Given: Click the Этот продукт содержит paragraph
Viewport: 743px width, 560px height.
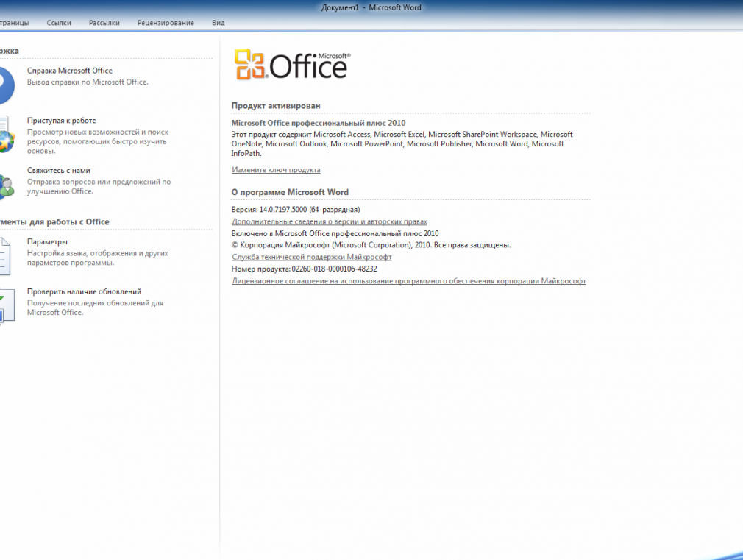Looking at the screenshot, I should 402,143.
